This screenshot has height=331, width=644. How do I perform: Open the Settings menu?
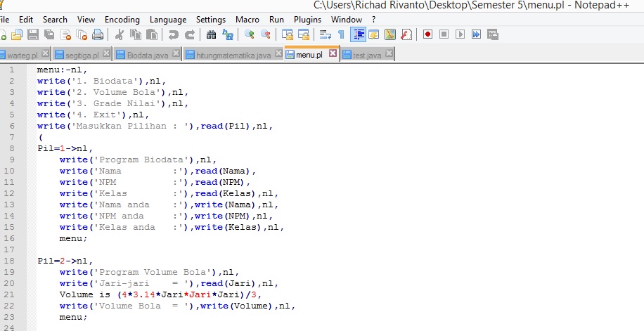[x=211, y=19]
